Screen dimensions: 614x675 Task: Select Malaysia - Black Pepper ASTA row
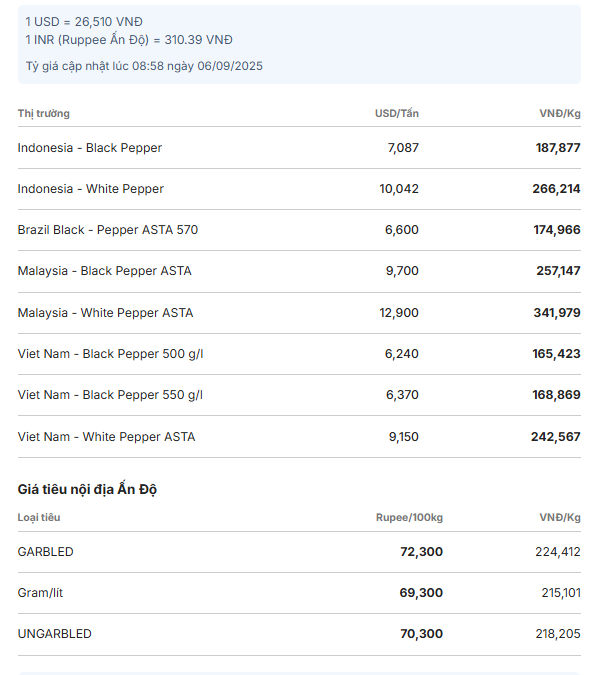click(299, 271)
